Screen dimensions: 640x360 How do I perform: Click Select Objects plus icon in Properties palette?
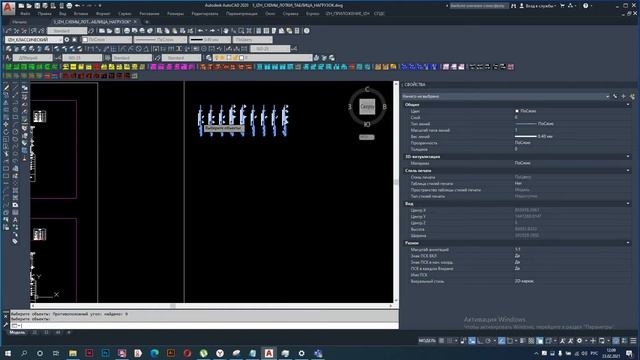(623, 96)
